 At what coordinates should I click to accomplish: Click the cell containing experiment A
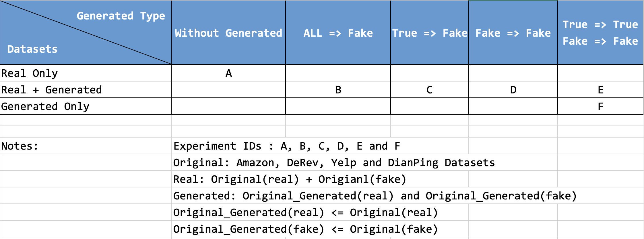228,73
